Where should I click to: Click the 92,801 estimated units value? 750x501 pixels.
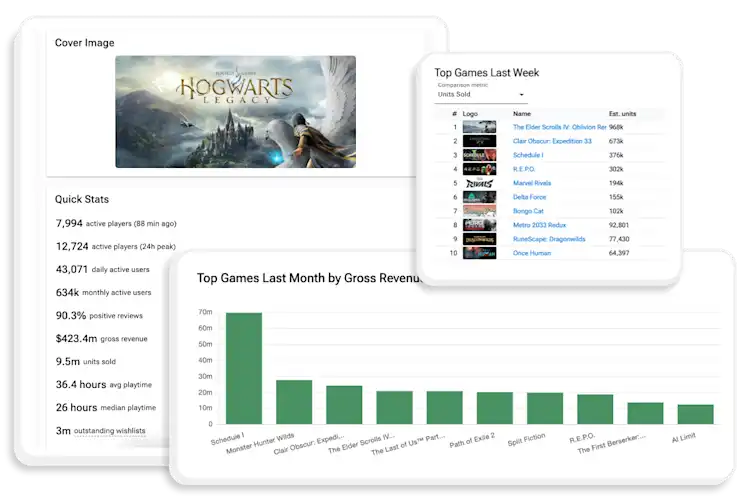coord(619,225)
